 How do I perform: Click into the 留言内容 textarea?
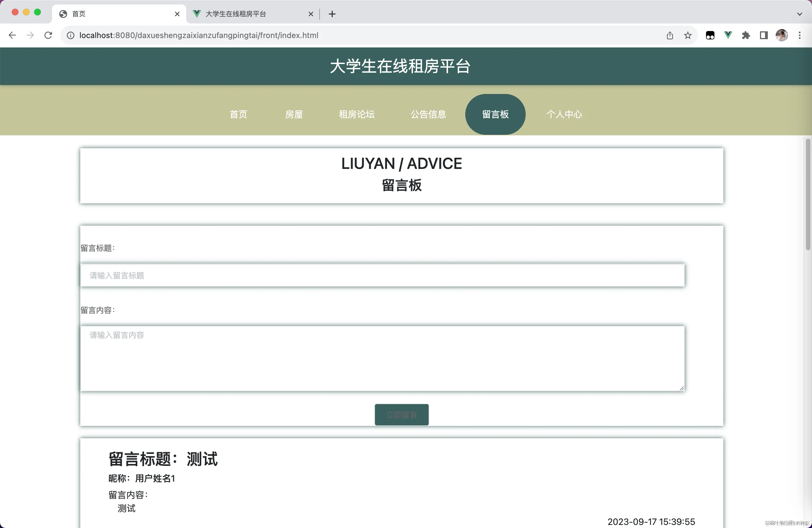(x=382, y=358)
